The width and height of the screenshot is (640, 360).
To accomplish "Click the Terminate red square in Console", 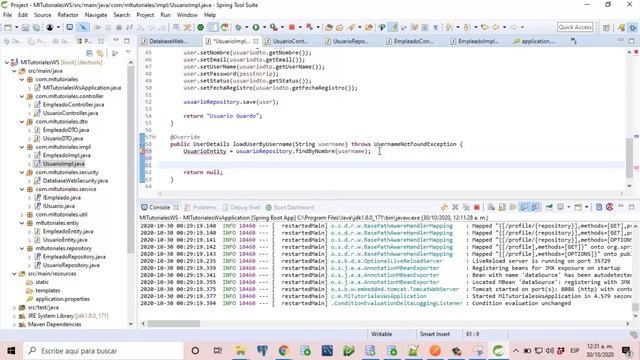I will 476,207.
